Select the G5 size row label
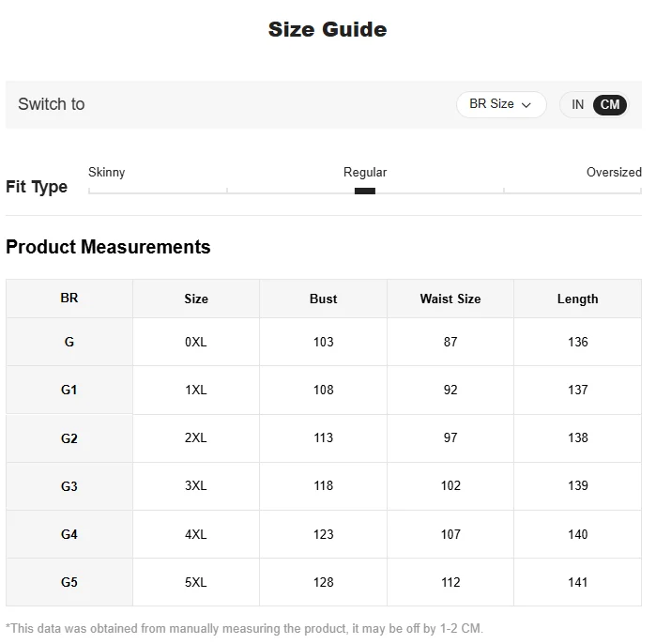Viewport: 656px width, 644px height. [x=69, y=582]
